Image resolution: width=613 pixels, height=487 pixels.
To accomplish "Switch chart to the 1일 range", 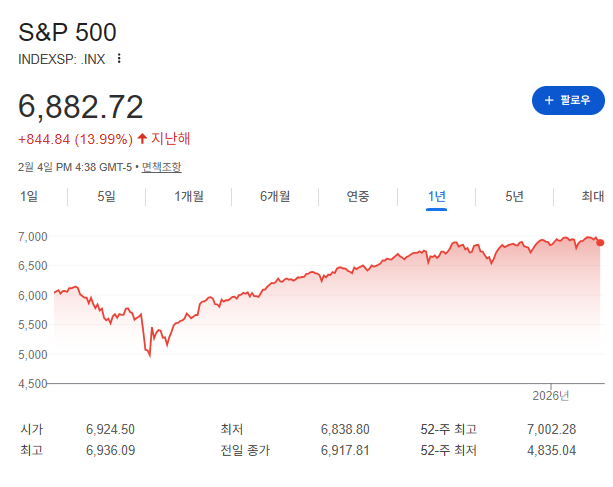I will click(x=29, y=196).
